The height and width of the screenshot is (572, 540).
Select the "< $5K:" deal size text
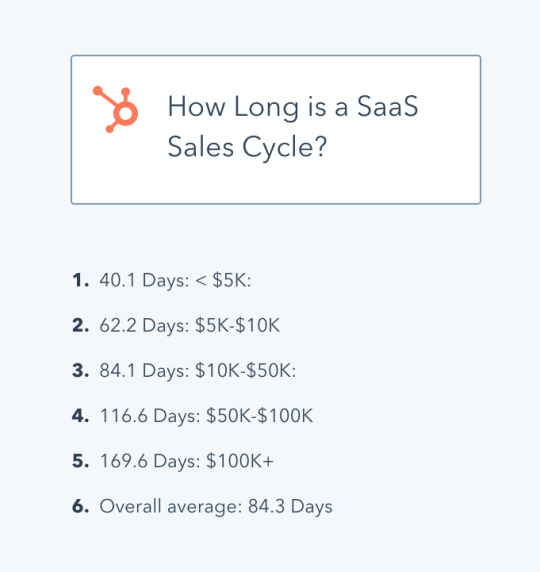(223, 281)
